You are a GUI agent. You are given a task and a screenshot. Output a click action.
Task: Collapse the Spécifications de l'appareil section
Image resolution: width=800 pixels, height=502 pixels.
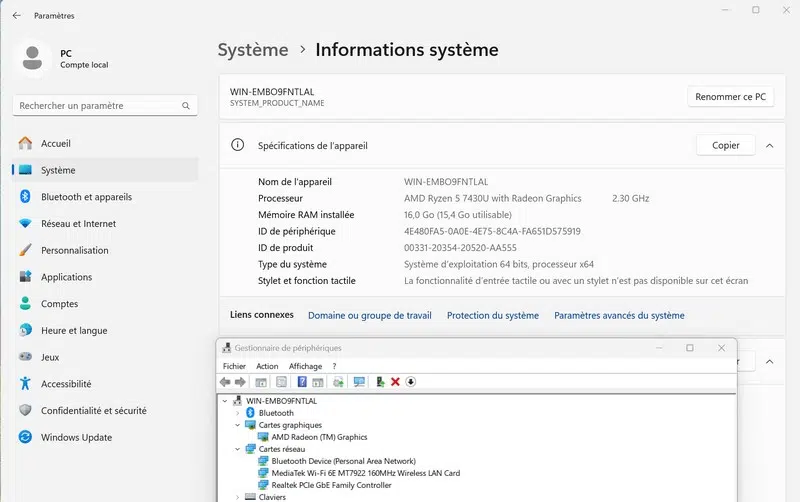(x=769, y=145)
